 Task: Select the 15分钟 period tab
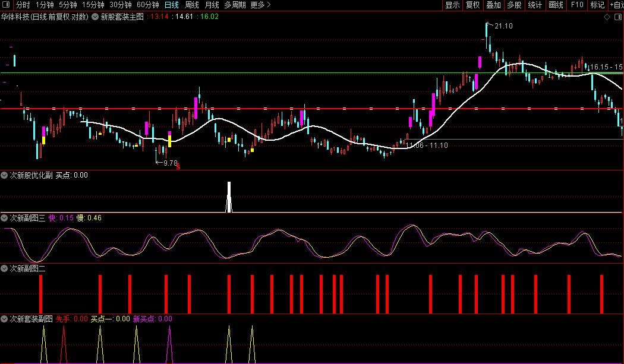(x=93, y=5)
